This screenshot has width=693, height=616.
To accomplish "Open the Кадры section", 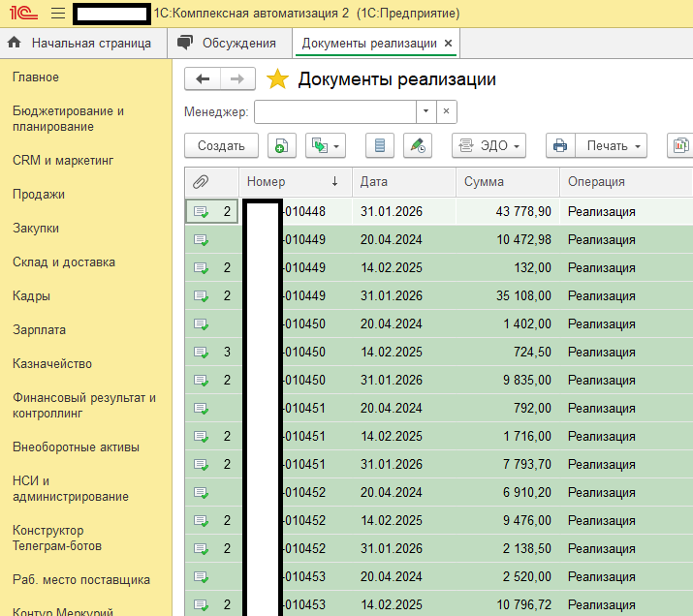I will (31, 296).
